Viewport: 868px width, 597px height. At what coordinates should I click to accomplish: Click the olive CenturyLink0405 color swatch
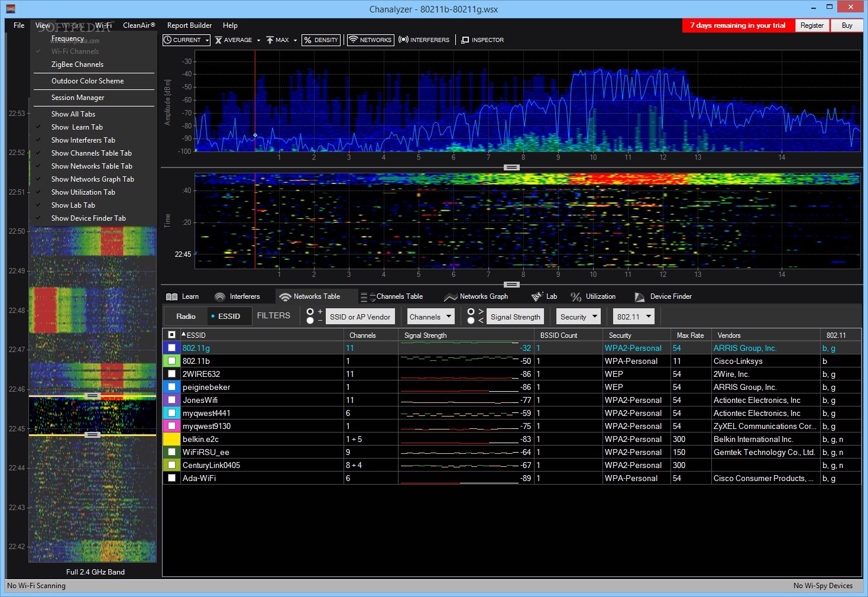coord(171,465)
